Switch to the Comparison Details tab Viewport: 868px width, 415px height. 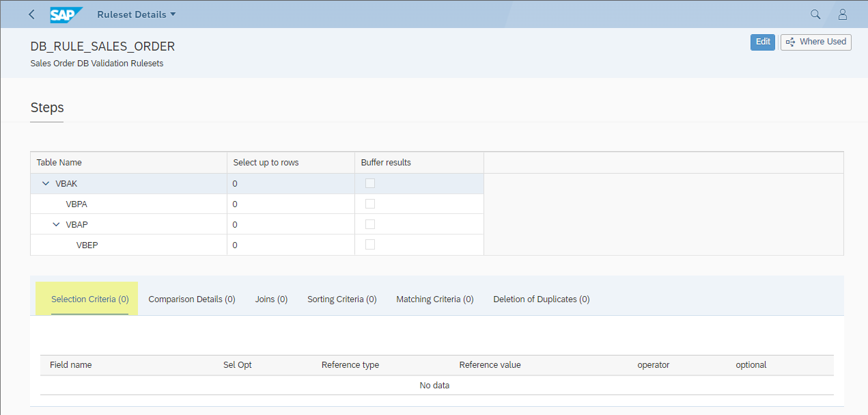tap(192, 299)
